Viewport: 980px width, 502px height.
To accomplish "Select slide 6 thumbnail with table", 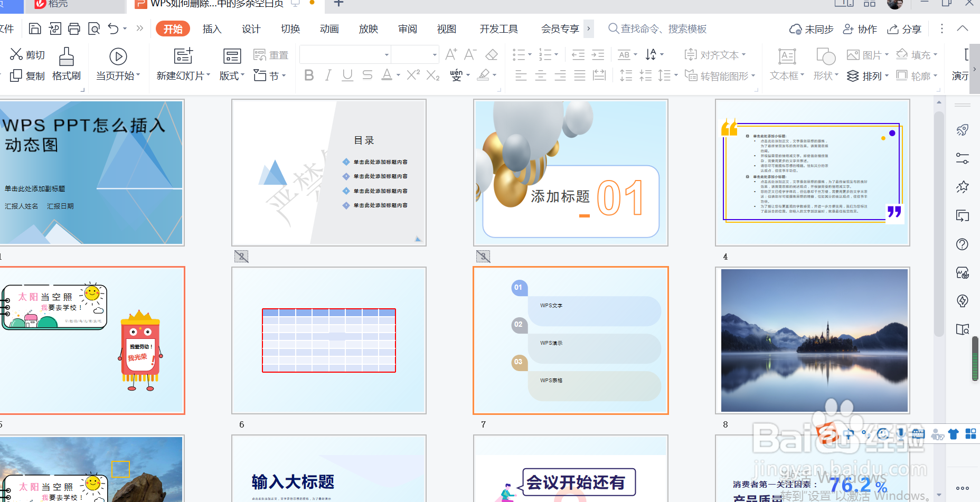I will [329, 340].
